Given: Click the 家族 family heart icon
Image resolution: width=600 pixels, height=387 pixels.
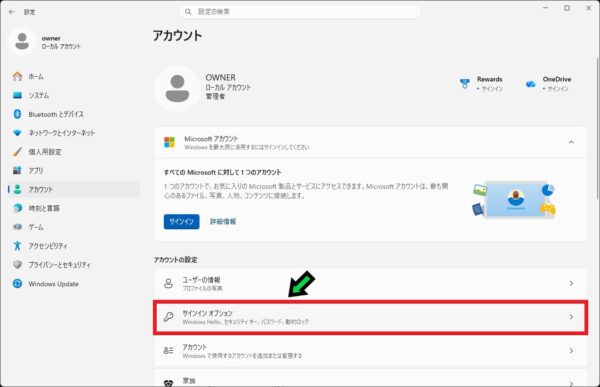Looking at the screenshot, I should coord(168,383).
